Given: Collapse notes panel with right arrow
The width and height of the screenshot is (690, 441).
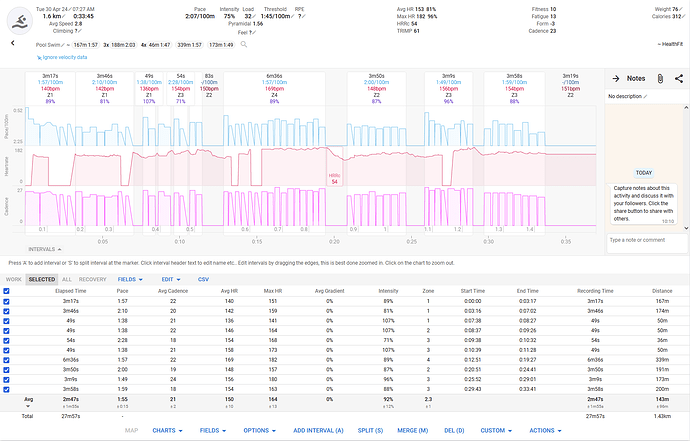Looking at the screenshot, I should pos(616,78).
